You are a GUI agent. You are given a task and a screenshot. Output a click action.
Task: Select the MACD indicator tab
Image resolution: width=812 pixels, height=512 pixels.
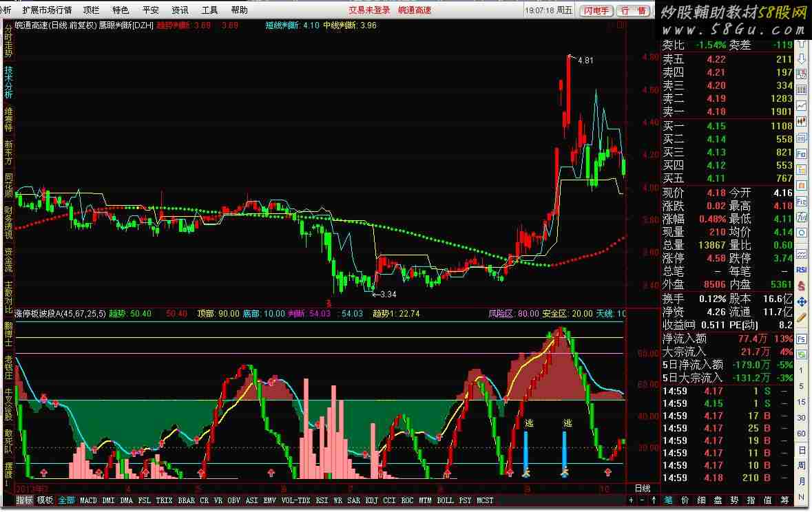pos(88,500)
